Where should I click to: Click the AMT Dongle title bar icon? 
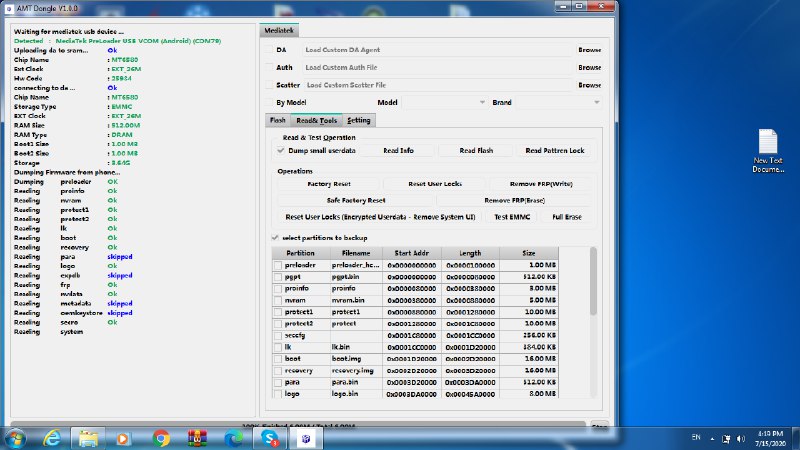[x=9, y=9]
